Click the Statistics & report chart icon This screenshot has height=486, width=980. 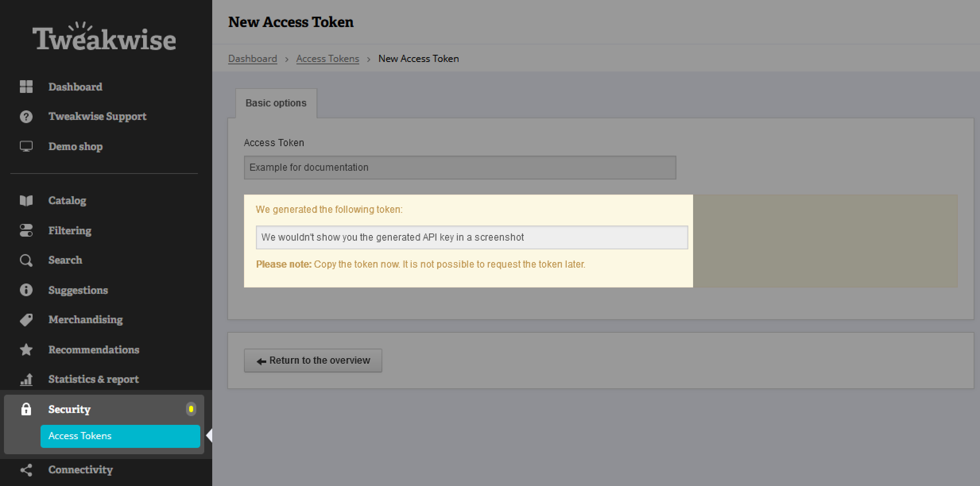coord(26,380)
